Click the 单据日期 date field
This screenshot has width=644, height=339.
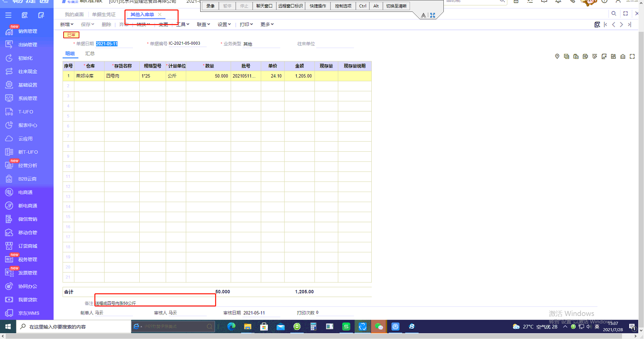(114, 44)
